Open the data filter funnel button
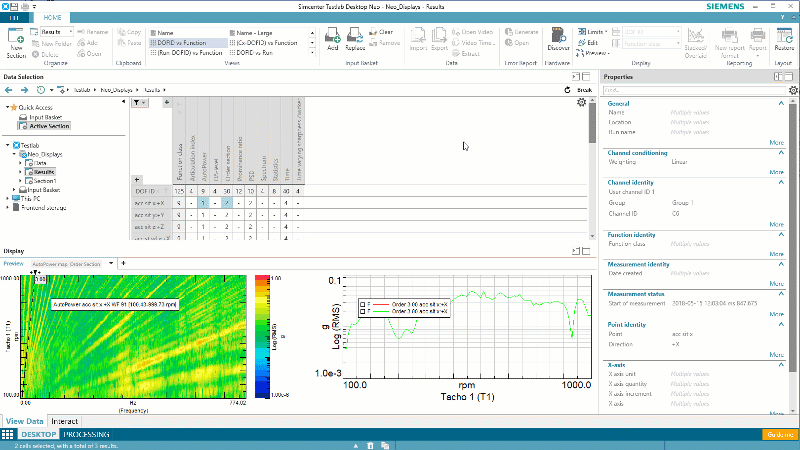This screenshot has height=450, width=800. (137, 103)
